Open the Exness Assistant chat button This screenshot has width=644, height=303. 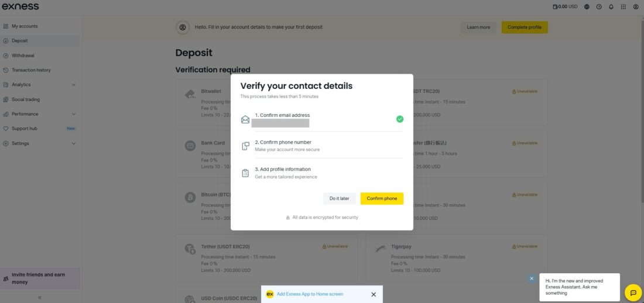(633, 292)
